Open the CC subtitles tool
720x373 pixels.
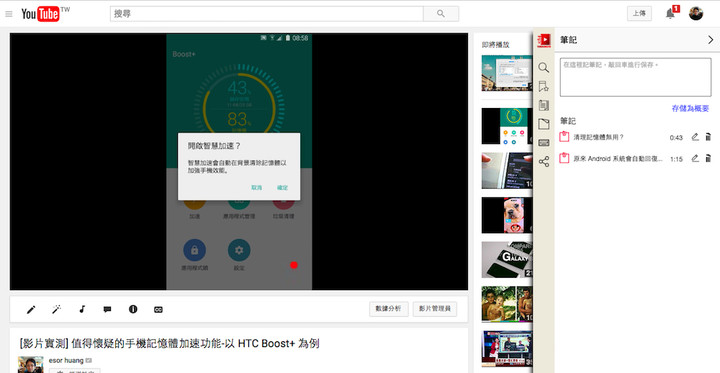(158, 310)
